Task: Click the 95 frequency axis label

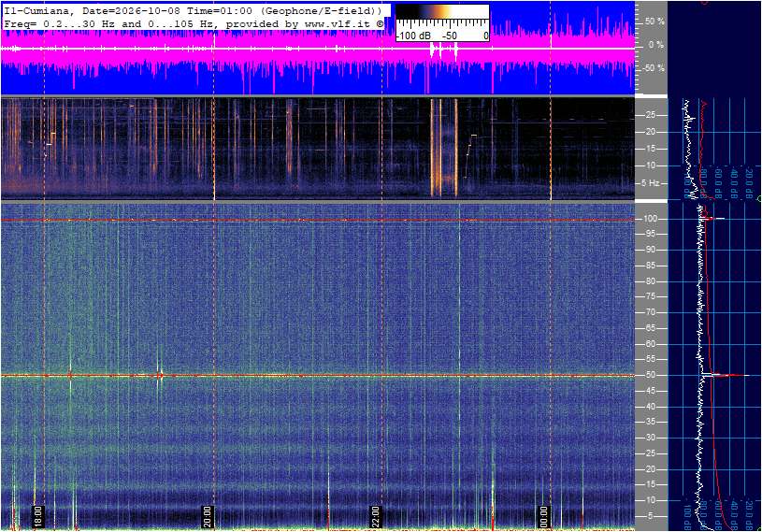Action: pyautogui.click(x=650, y=234)
